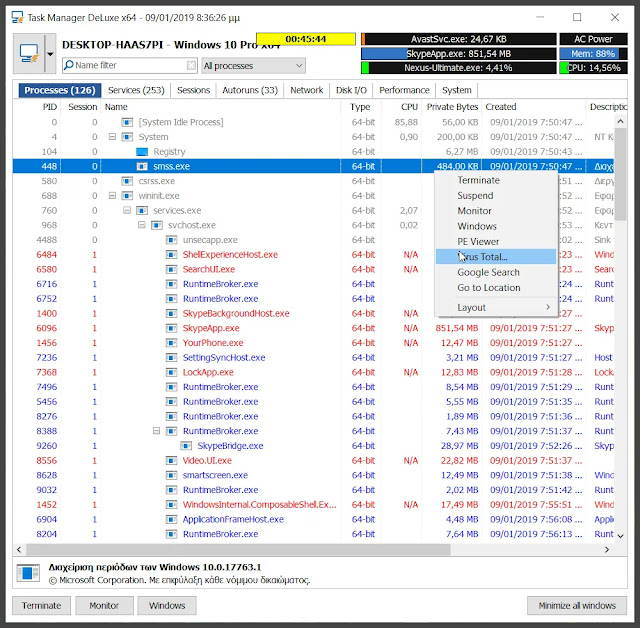Click into the Name filter field
Image resolution: width=640 pixels, height=628 pixels.
[130, 65]
